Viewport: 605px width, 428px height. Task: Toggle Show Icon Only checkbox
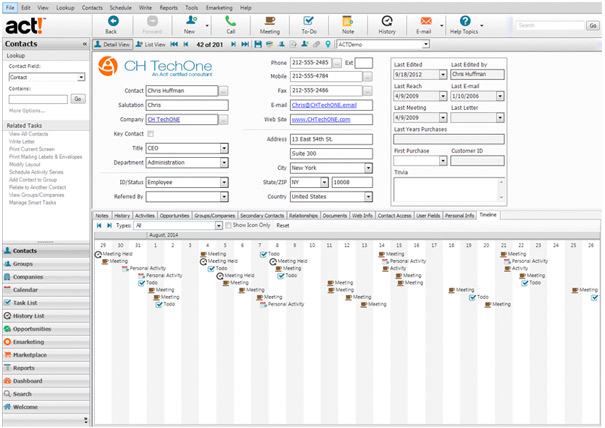(228, 225)
